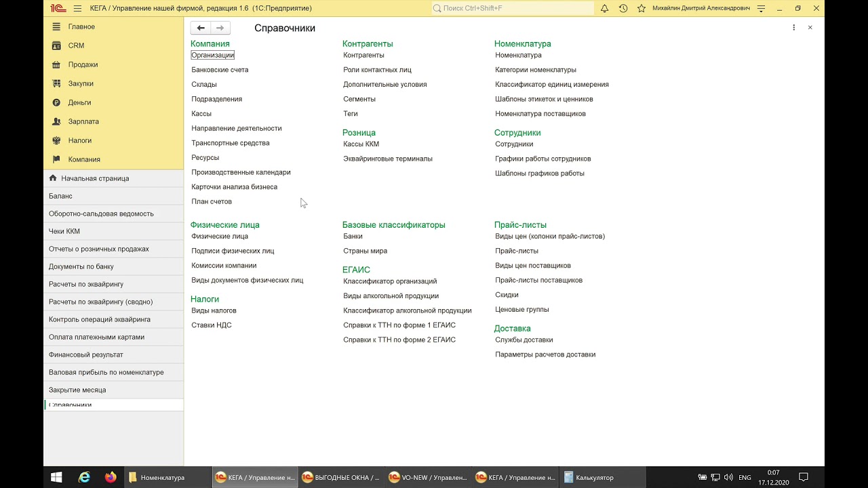The image size is (868, 488).
Task: Open Закрытие месяца panel item
Action: (113, 390)
